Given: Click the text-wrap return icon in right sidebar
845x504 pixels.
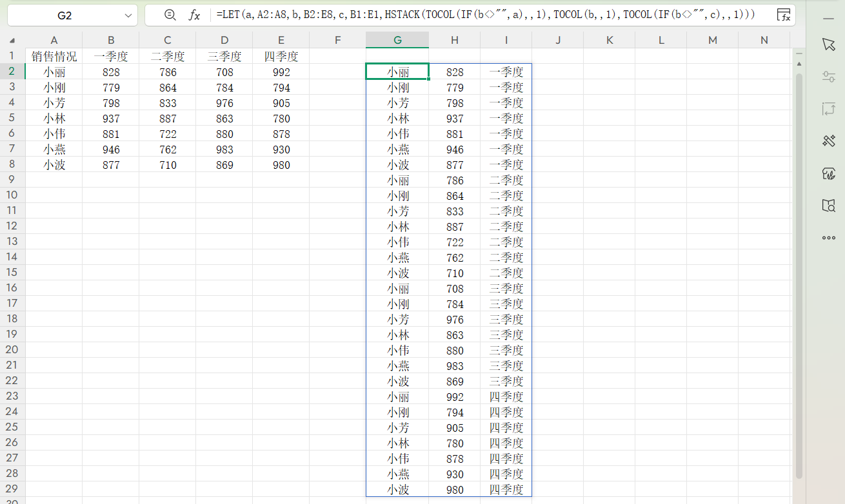Looking at the screenshot, I should tap(829, 108).
